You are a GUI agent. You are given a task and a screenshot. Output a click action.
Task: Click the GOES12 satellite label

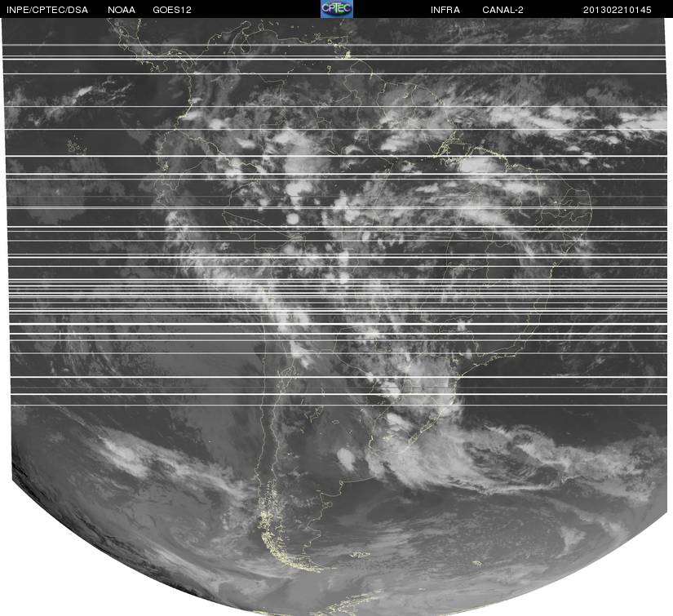(172, 10)
